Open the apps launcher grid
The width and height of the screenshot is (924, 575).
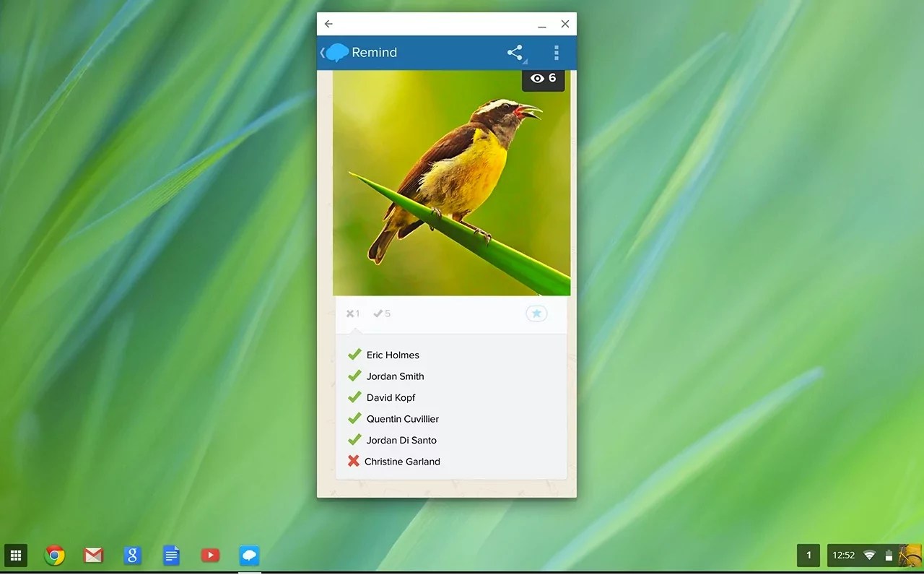15,555
